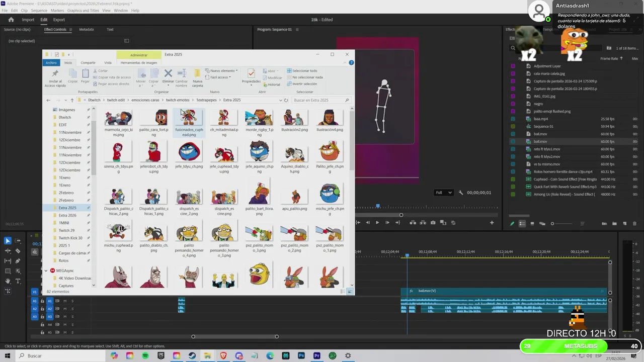The image size is (644, 362).
Task: Open Quick Access toolbar customize dropdown
Action: click(x=69, y=54)
